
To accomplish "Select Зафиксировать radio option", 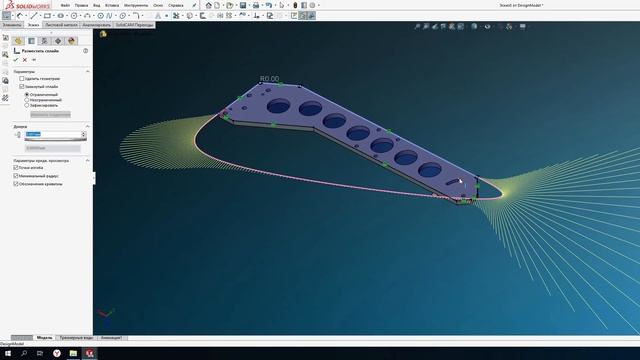I will (x=27, y=105).
